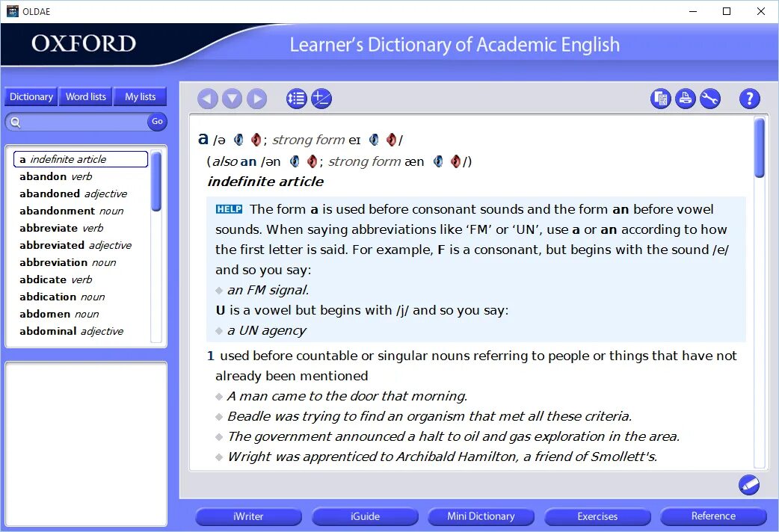
Task: Click the 'indefinite article' part-of-speech heading
Action: tap(265, 182)
